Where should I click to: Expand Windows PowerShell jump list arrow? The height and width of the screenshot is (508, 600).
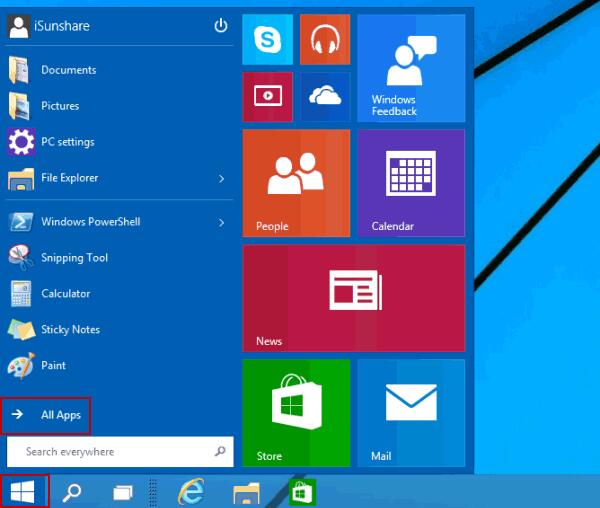pos(221,222)
